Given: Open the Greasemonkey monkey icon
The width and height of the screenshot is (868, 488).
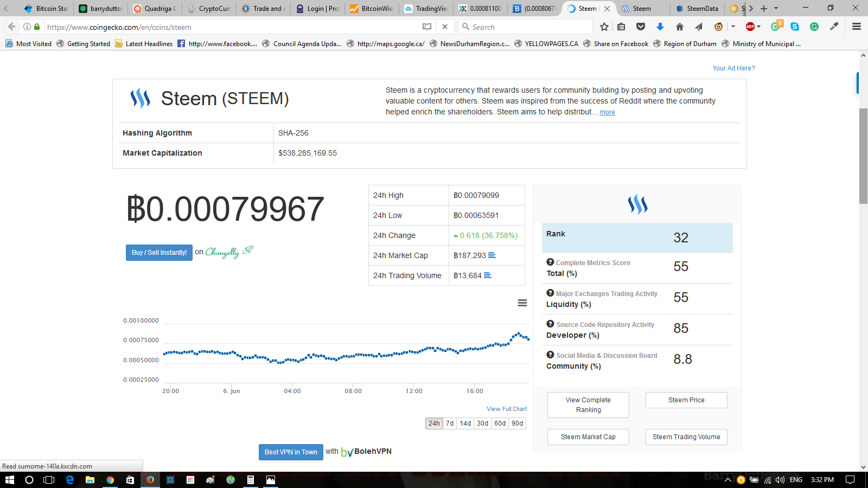Looking at the screenshot, I should [x=718, y=27].
